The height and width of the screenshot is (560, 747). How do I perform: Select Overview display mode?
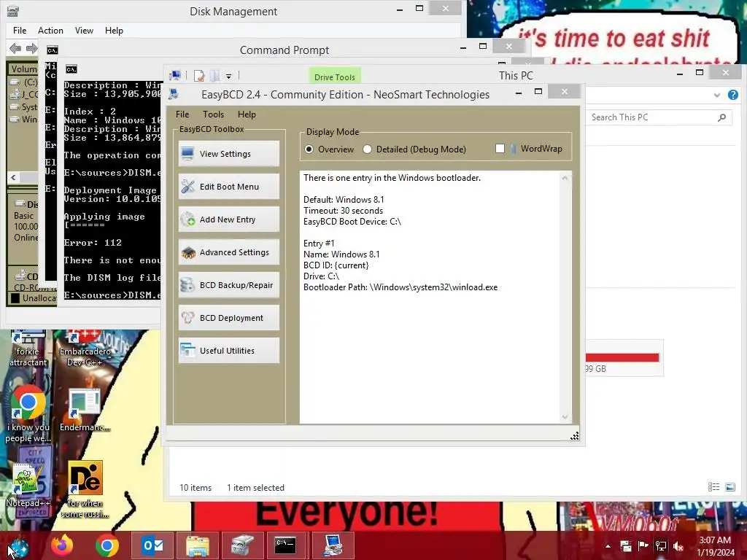[309, 149]
